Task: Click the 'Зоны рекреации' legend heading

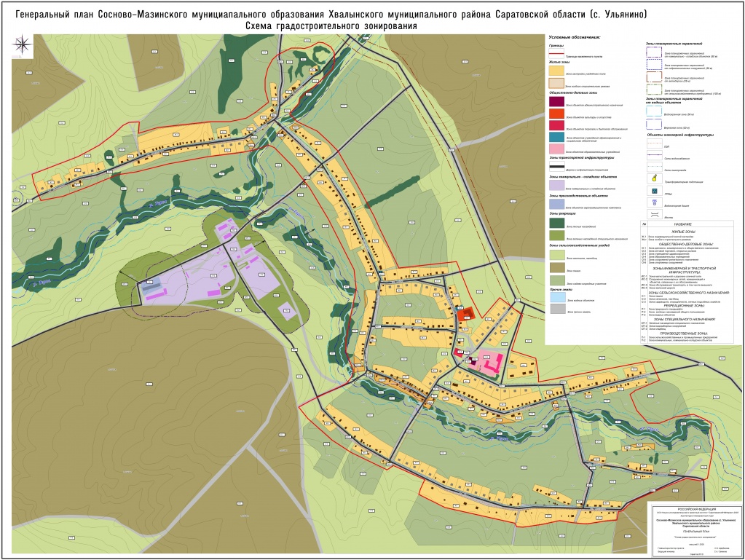Action: [x=563, y=214]
